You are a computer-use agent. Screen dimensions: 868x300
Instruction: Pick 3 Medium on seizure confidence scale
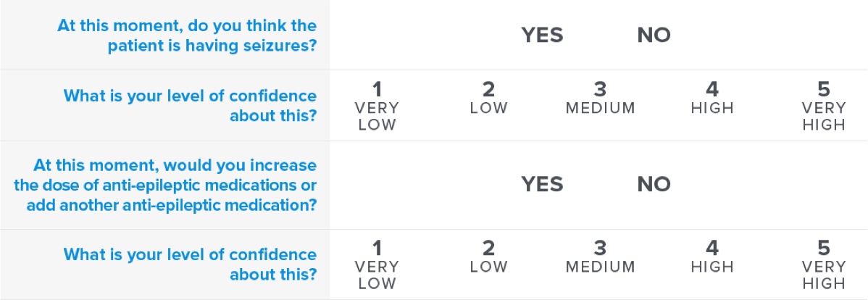600,98
